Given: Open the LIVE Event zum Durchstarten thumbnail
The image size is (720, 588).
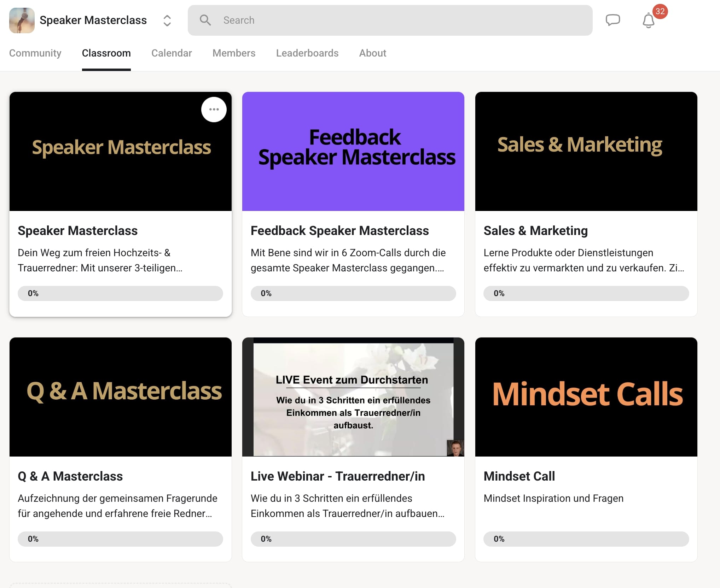Looking at the screenshot, I should 353,396.
